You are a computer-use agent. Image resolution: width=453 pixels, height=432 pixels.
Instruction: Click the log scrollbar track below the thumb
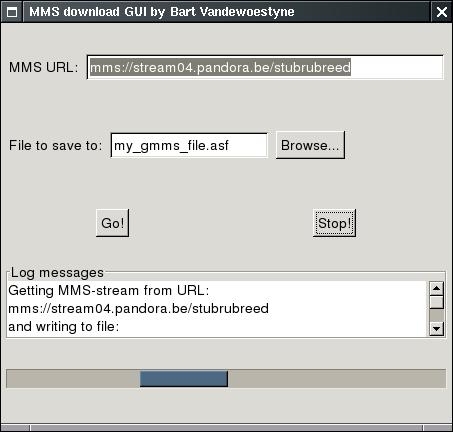click(436, 315)
